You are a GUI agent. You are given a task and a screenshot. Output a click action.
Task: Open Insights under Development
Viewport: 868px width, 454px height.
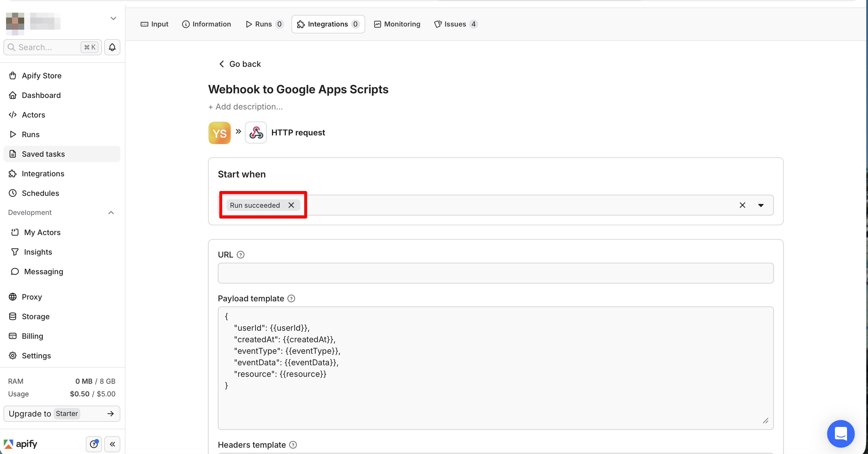tap(62, 251)
